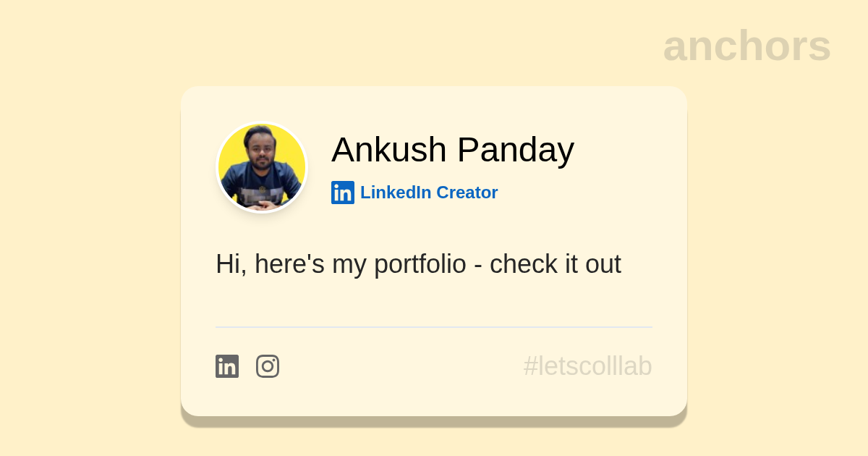The image size is (868, 456).
Task: Open Ankush Panday's circular profile photo
Action: click(262, 167)
